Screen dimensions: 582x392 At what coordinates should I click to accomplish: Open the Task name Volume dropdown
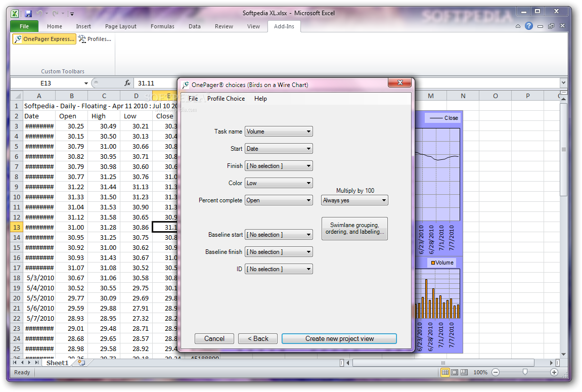click(279, 132)
